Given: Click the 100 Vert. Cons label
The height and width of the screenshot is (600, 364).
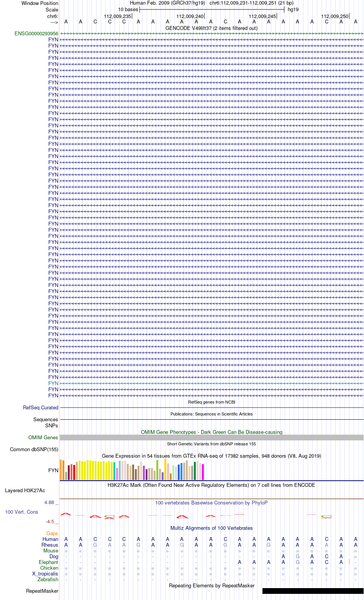Looking at the screenshot, I should (21, 512).
